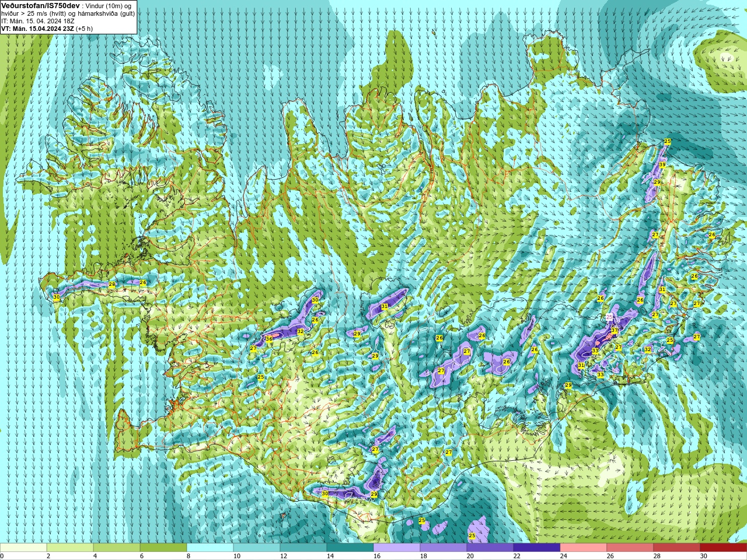Click the 0–2 m/s pale yellow legend swatch
The width and height of the screenshot is (747, 560).
tap(23, 548)
